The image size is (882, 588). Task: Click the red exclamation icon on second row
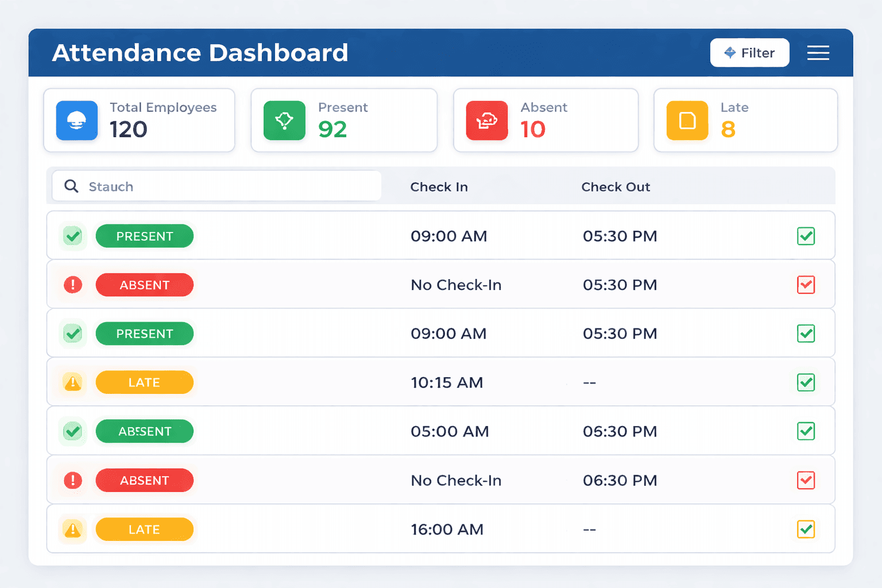[x=72, y=284]
